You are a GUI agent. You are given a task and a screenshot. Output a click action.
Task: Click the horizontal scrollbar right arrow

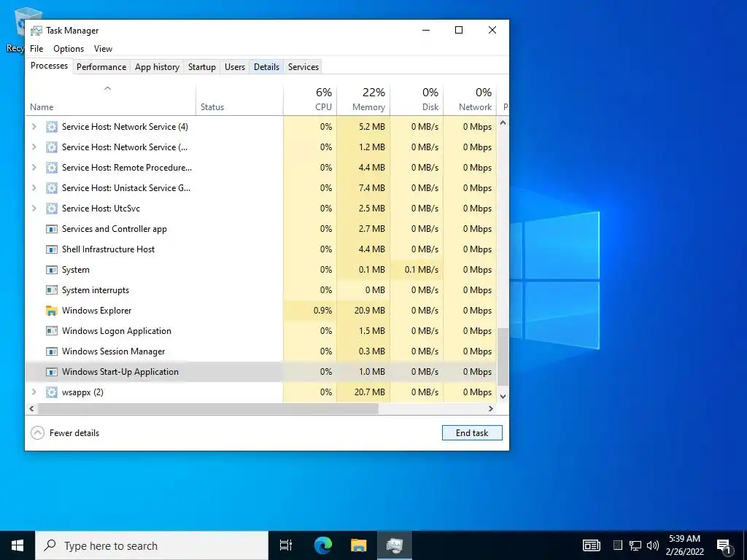490,408
